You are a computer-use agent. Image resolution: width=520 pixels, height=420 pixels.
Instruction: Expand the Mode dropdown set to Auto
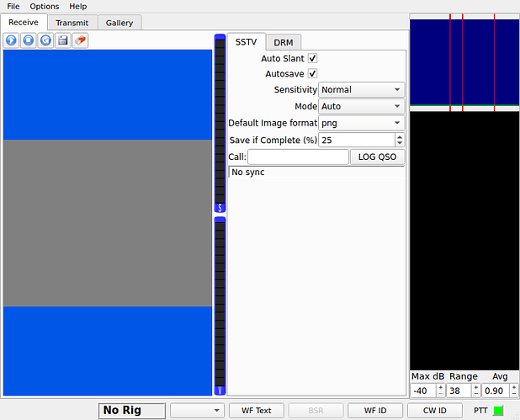(x=361, y=107)
